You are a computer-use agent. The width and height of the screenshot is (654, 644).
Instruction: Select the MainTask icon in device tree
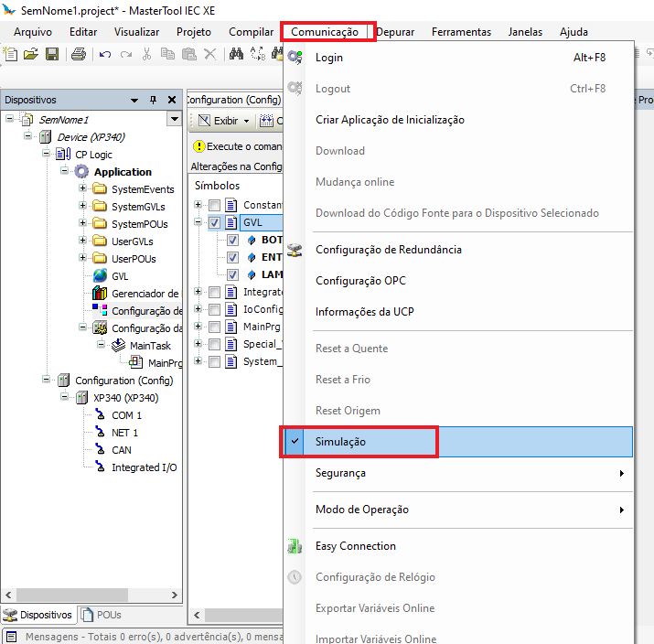[x=118, y=346]
